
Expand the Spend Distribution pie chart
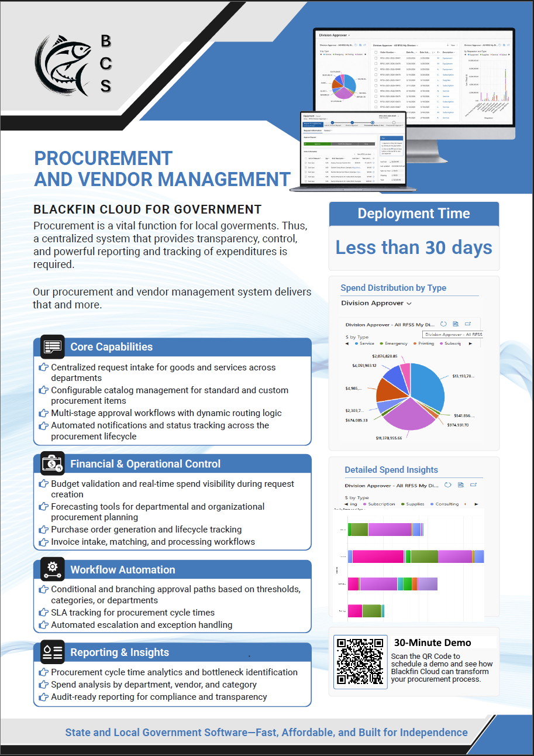tap(468, 324)
